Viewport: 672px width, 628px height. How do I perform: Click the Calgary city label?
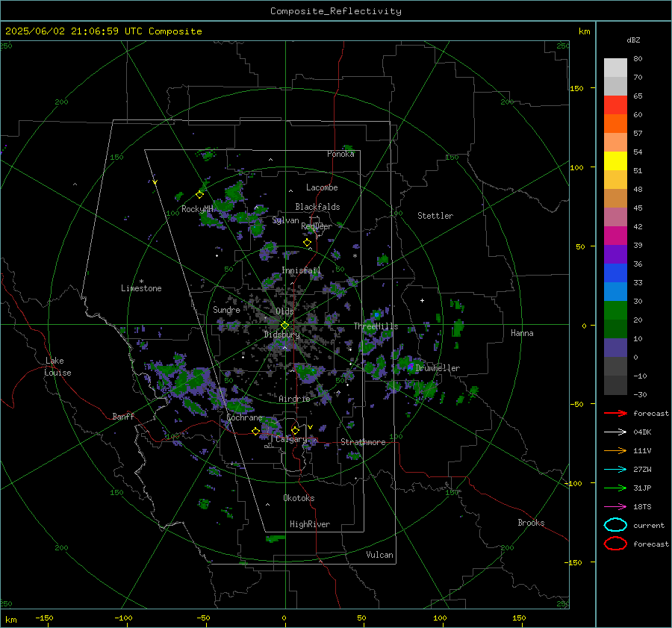(x=291, y=439)
